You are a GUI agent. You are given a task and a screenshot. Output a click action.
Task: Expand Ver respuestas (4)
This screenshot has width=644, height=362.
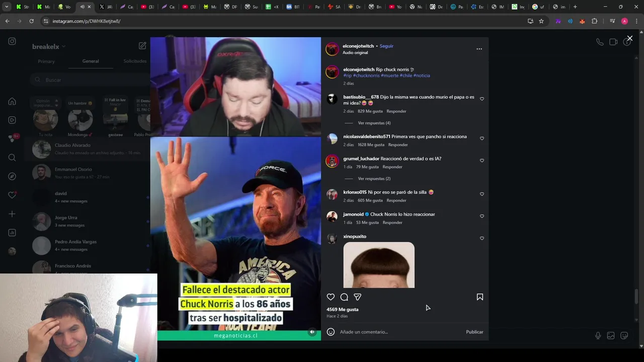(374, 123)
